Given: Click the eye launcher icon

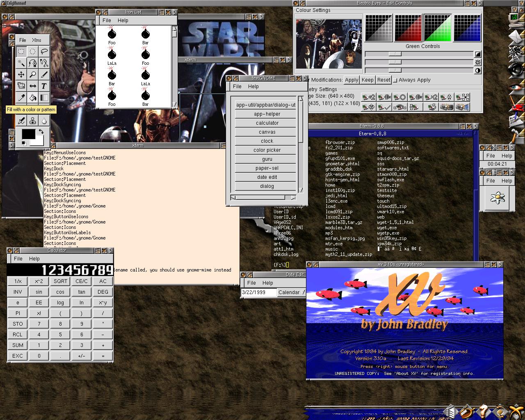Looking at the screenshot, I should (x=516, y=87).
